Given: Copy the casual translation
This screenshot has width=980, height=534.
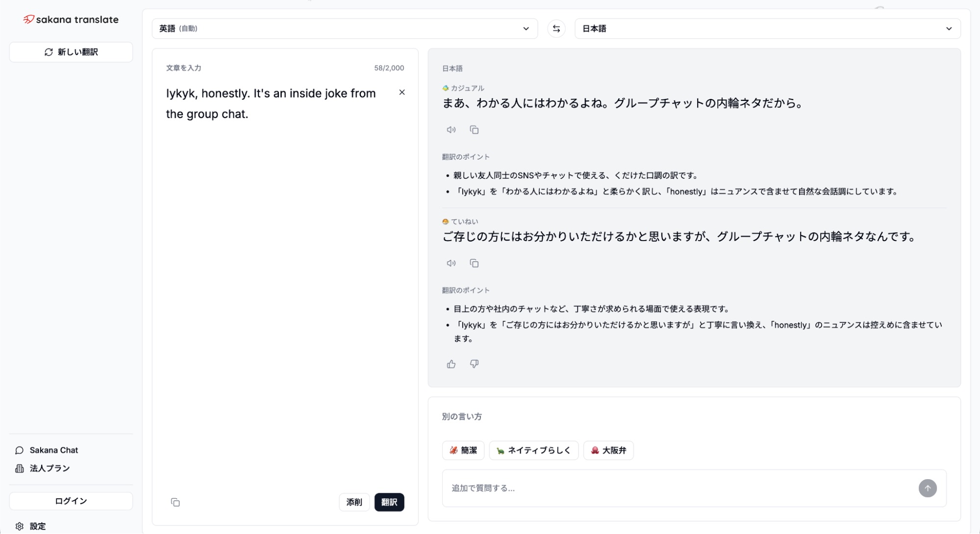Looking at the screenshot, I should pyautogui.click(x=474, y=130).
